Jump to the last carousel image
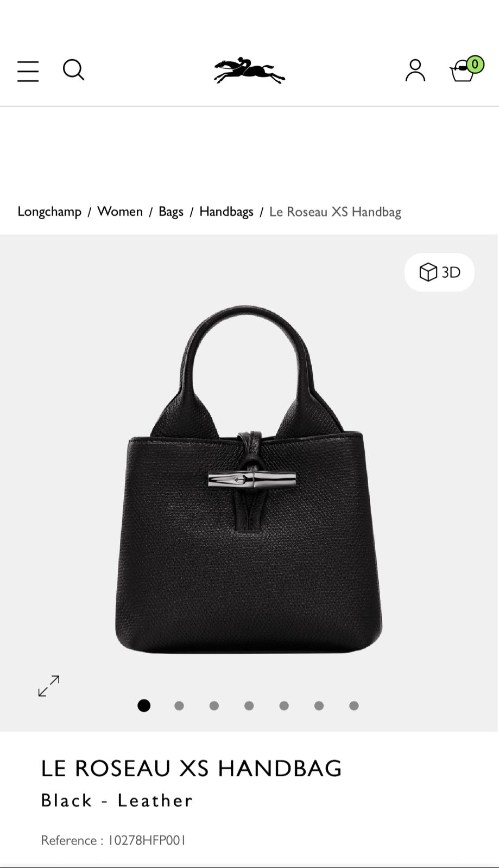Image resolution: width=499 pixels, height=868 pixels. (x=354, y=706)
